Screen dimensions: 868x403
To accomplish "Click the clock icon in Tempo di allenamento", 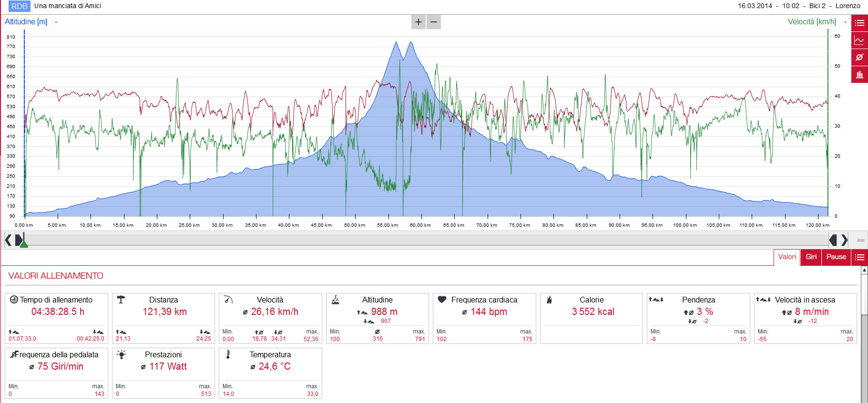I will tap(14, 300).
